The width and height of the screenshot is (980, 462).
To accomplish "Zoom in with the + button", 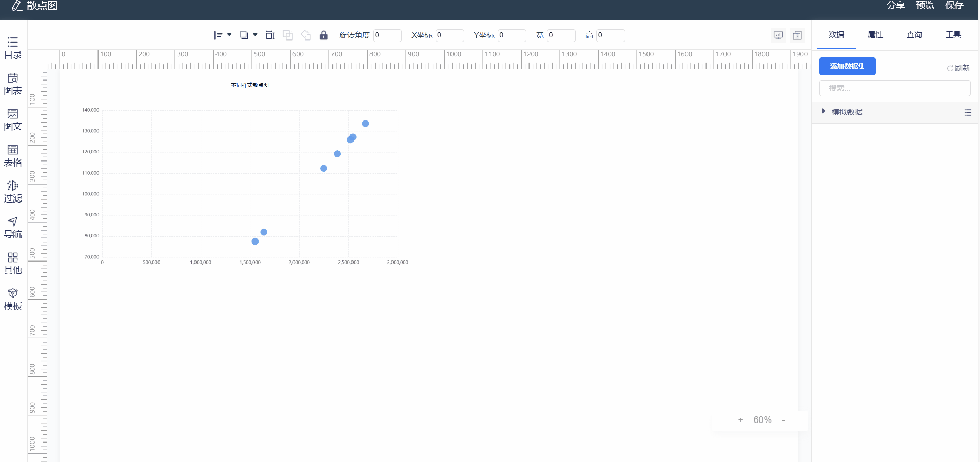I will coord(740,420).
